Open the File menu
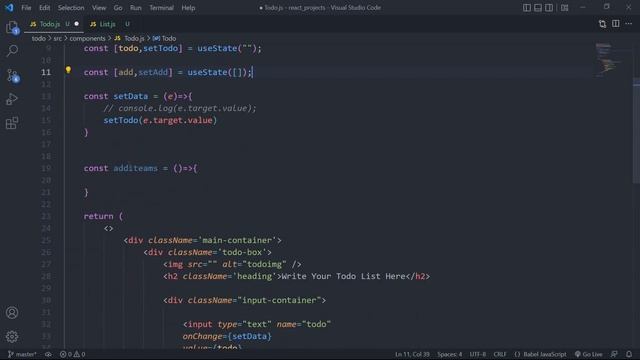This screenshot has width=640, height=360. click(26, 8)
